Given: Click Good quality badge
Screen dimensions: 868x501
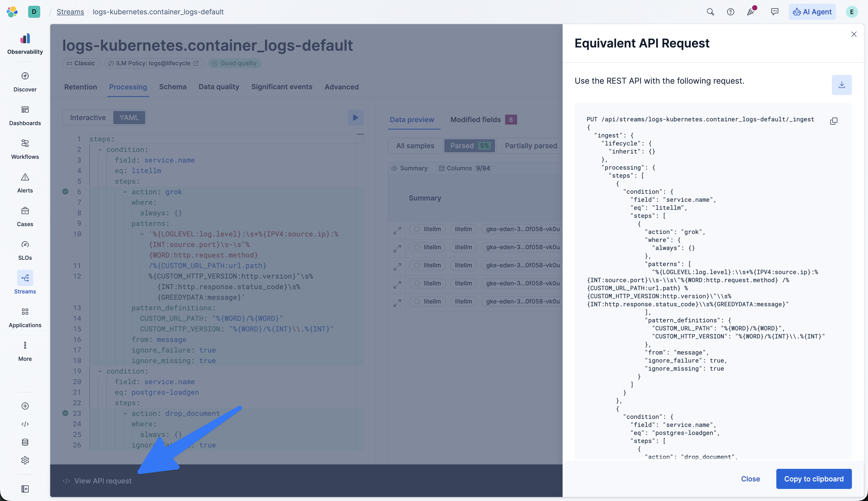Looking at the screenshot, I should (x=234, y=63).
